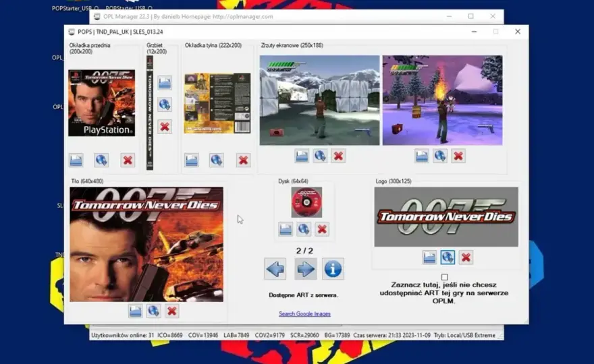Click 'COV2=9179' in status bar

pos(270,335)
